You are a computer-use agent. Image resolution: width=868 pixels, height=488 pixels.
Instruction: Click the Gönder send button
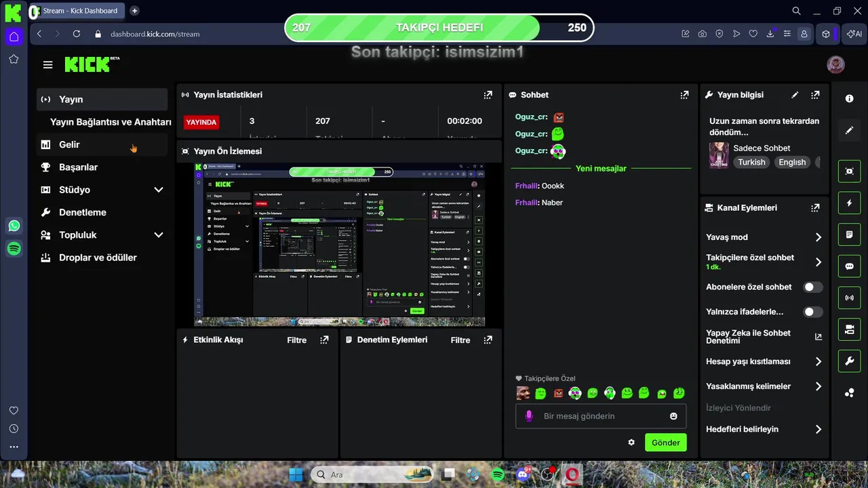pyautogui.click(x=665, y=443)
